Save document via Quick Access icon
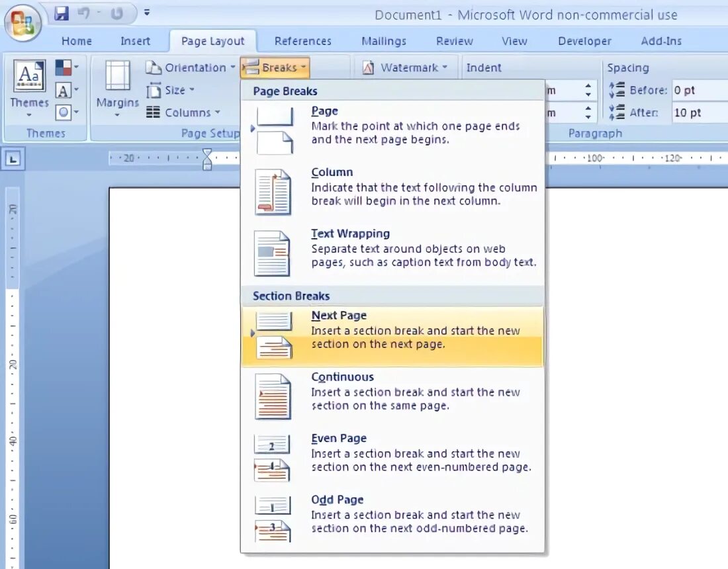The height and width of the screenshot is (569, 728). tap(62, 13)
